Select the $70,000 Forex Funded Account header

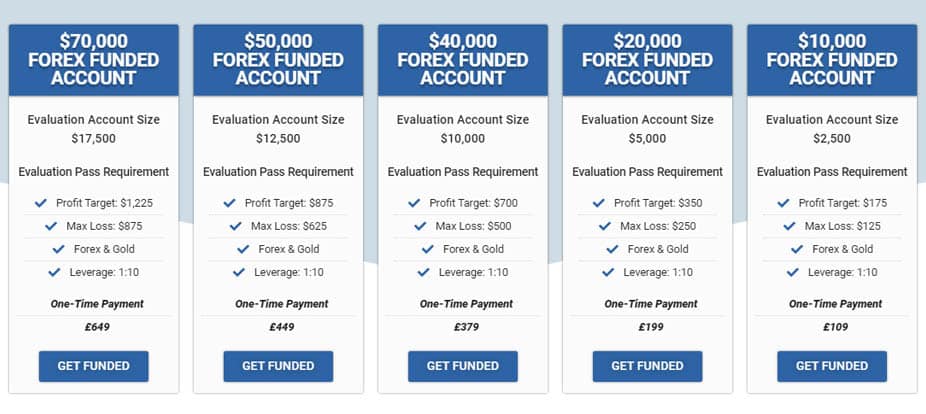click(93, 60)
